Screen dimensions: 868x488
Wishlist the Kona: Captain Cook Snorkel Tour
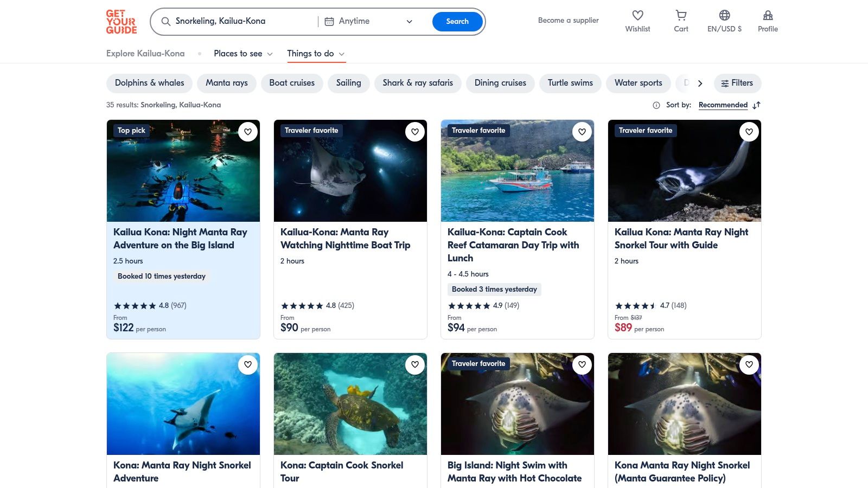click(415, 365)
